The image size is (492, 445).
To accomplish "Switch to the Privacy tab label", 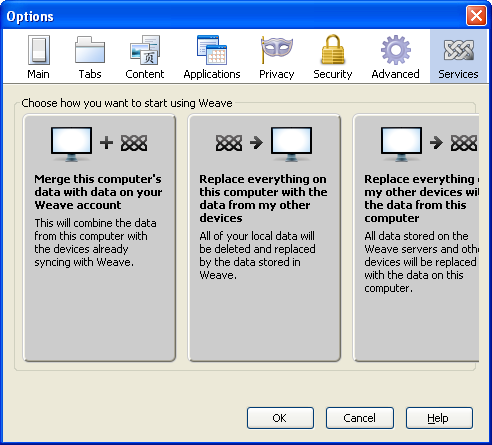I will click(277, 74).
